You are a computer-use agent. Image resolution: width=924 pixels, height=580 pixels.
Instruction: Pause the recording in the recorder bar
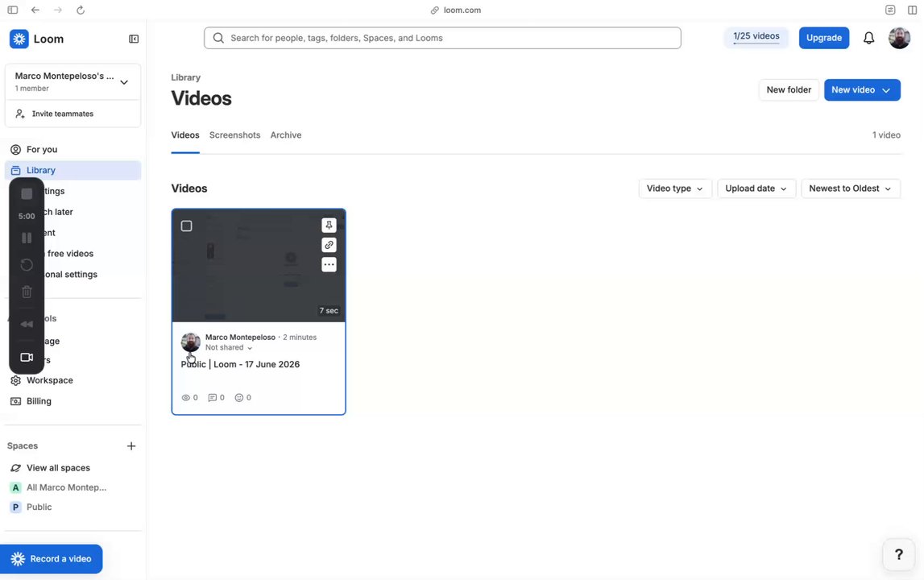click(27, 238)
